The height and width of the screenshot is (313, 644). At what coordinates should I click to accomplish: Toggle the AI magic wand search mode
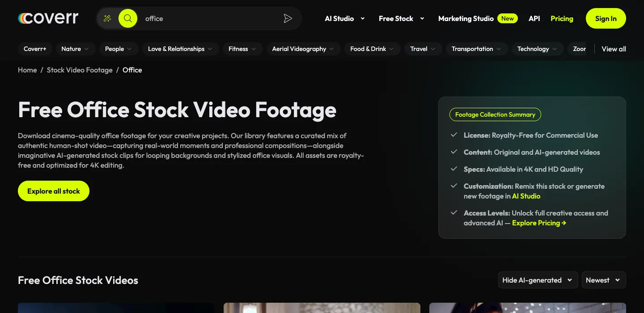click(107, 18)
